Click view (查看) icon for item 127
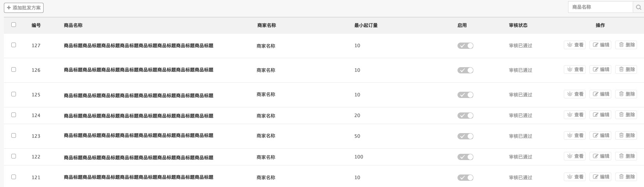Image resolution: width=644 pixels, height=187 pixels. 570,45
